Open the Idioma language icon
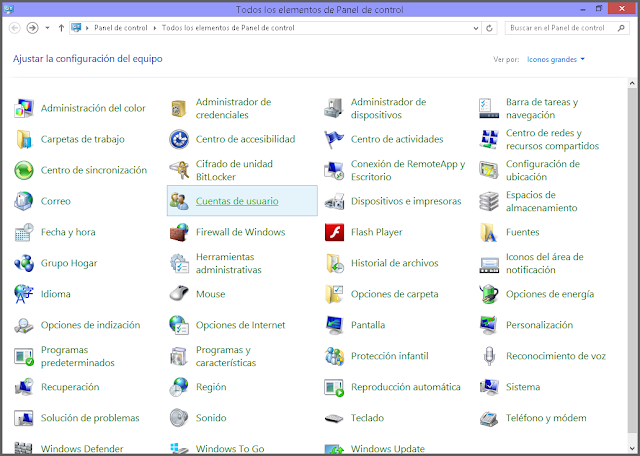The height and width of the screenshot is (456, 640). pyautogui.click(x=24, y=294)
